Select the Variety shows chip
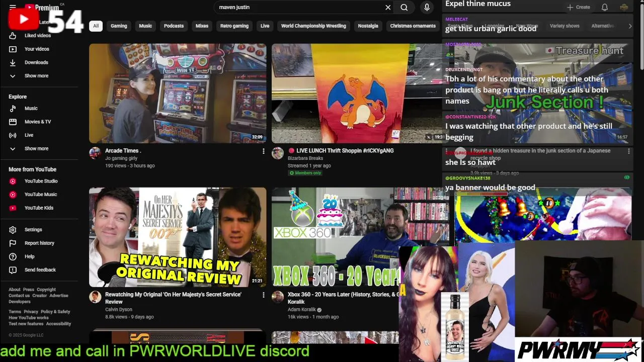 pyautogui.click(x=565, y=26)
